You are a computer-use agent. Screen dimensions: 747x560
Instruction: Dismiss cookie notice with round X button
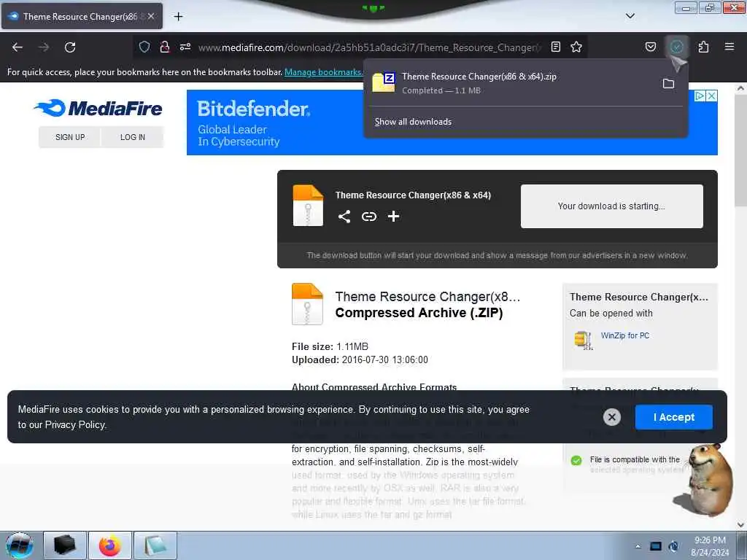point(612,417)
